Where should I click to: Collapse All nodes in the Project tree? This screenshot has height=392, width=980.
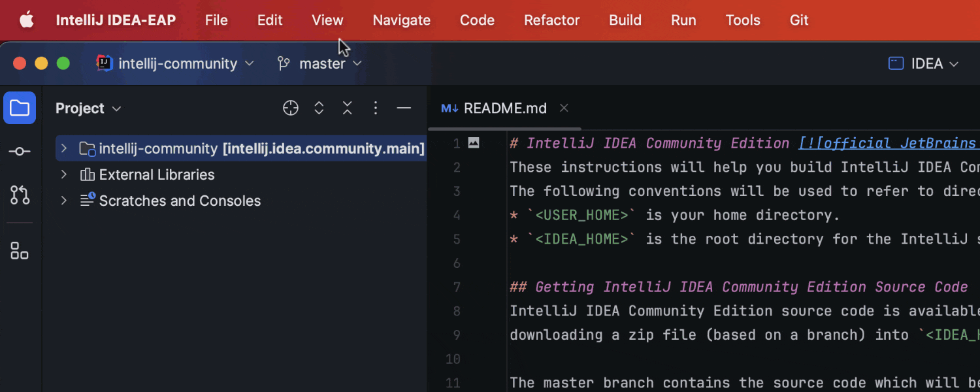pos(347,108)
